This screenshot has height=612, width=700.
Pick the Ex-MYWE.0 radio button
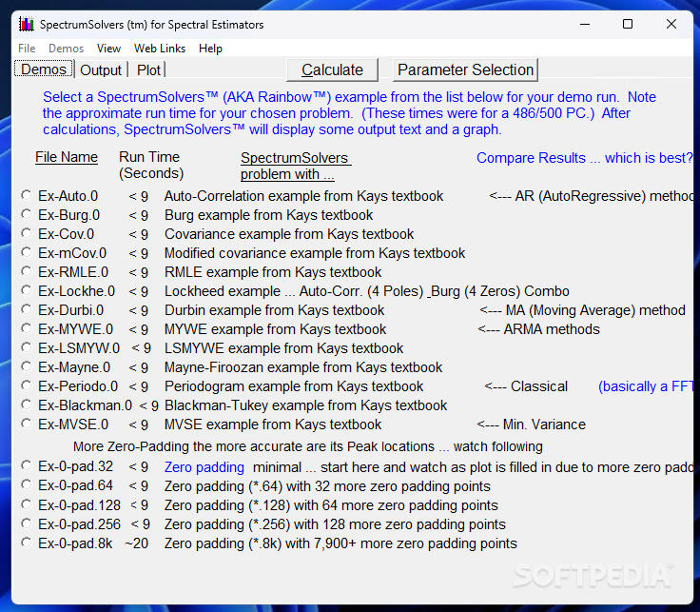[27, 328]
